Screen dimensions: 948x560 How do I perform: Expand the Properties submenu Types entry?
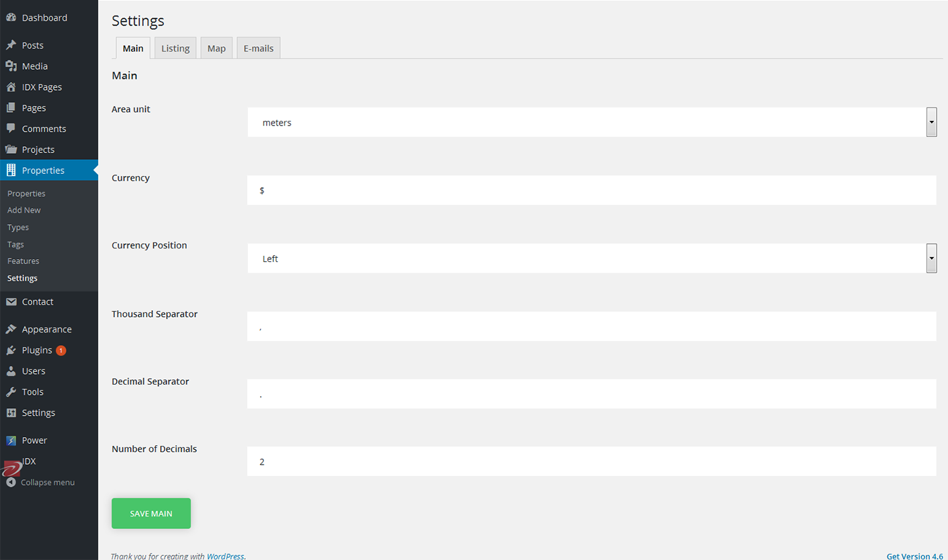click(x=15, y=227)
